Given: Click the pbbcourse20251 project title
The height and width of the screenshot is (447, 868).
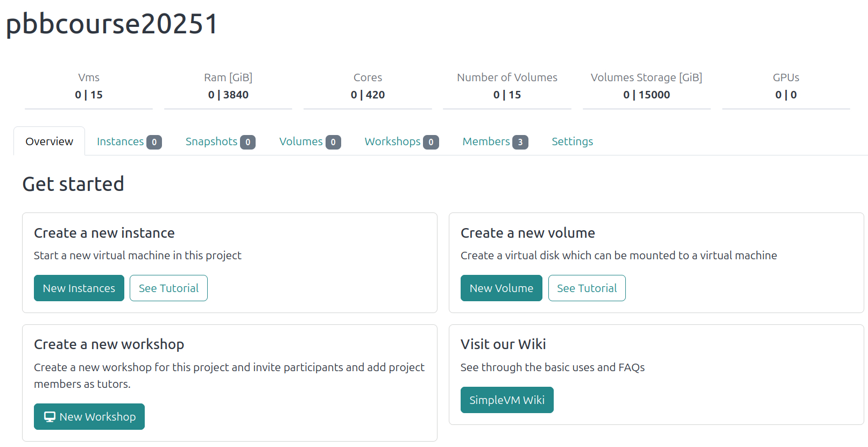Looking at the screenshot, I should coord(112,24).
